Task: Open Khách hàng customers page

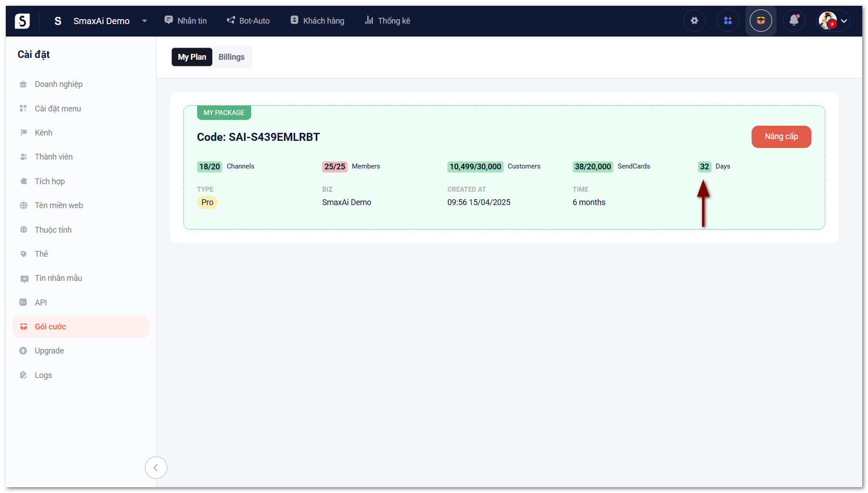Action: coord(317,21)
